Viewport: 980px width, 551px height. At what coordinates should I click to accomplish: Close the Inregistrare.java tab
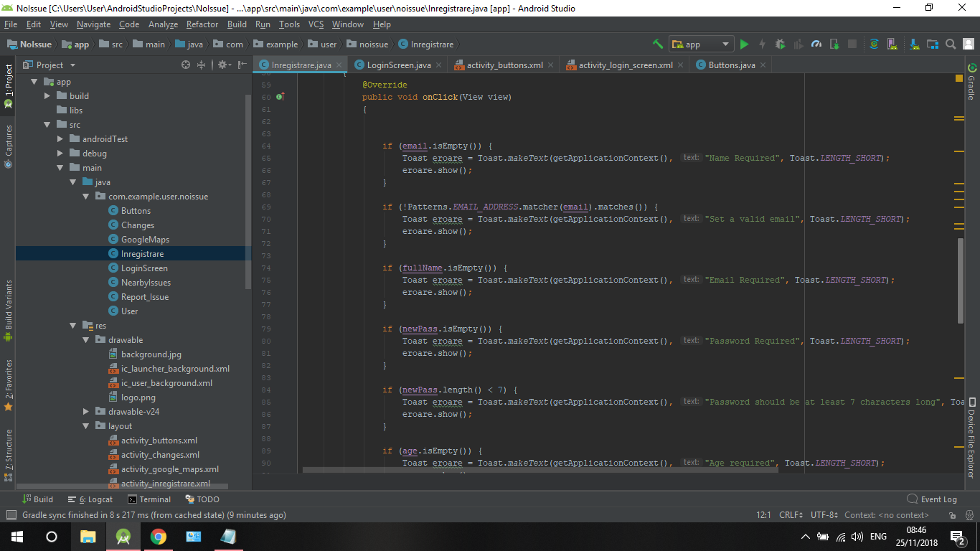[339, 65]
